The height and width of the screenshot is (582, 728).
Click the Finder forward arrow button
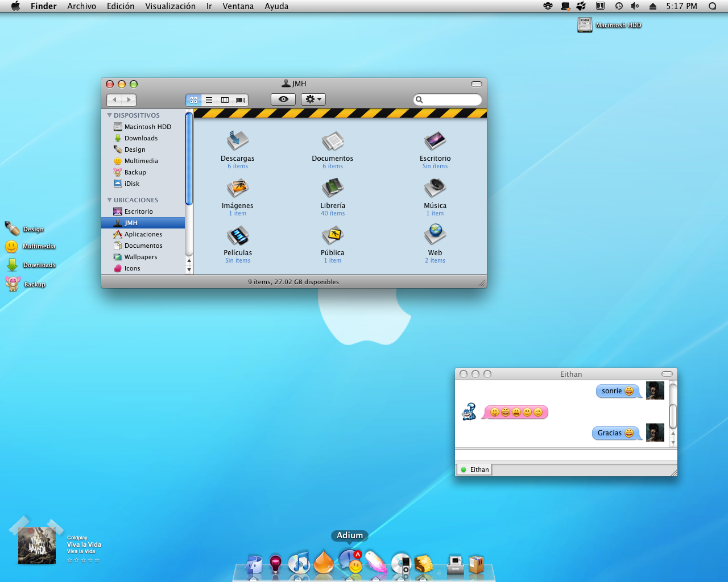tap(129, 99)
